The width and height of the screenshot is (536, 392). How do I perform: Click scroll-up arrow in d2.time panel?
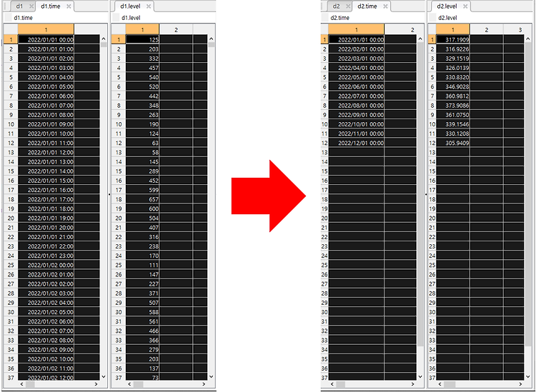tap(420, 39)
